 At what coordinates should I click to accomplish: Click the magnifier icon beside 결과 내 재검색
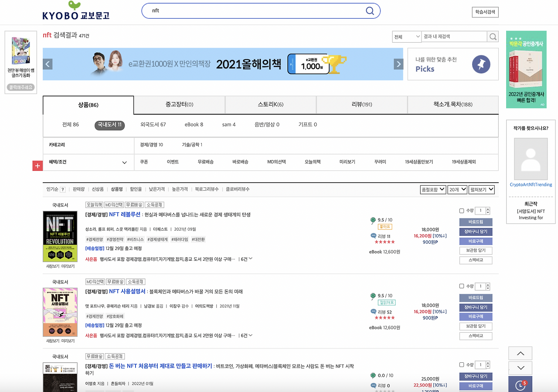tap(493, 37)
